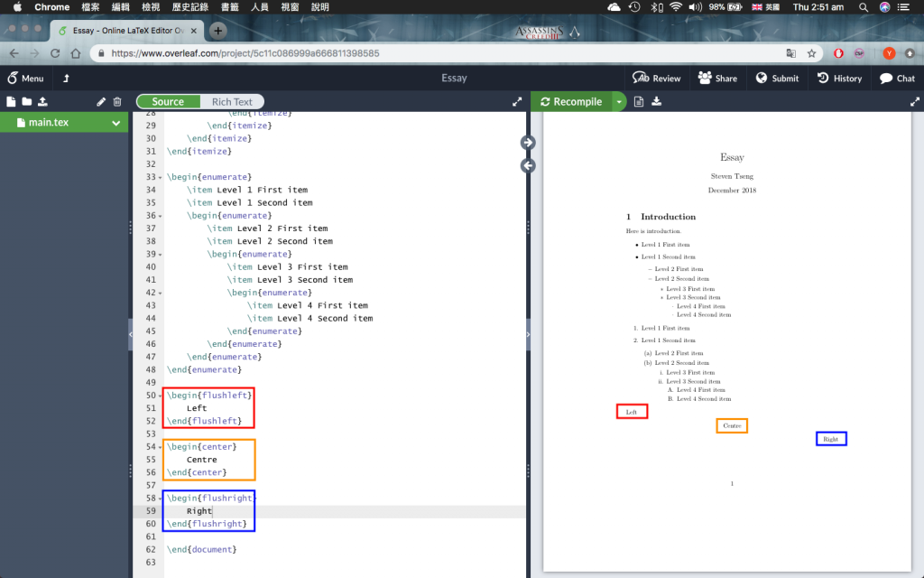Translate this page icon
Screen dimensions: 924x578
click(790, 53)
